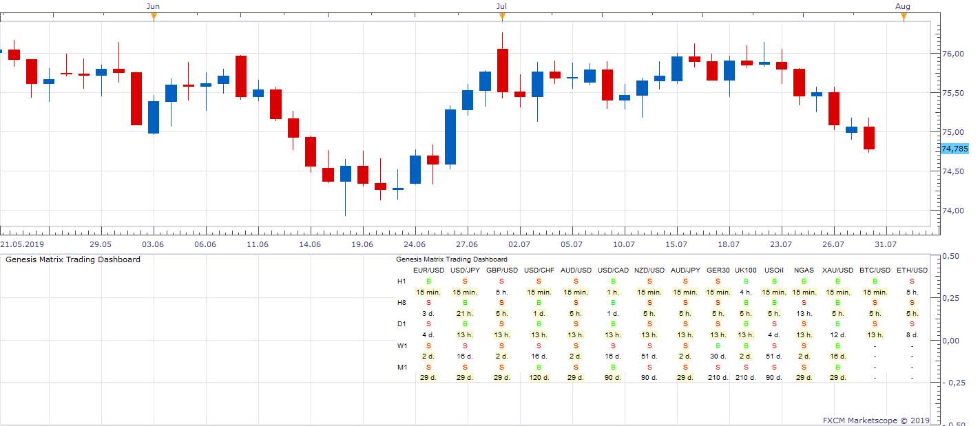Click the 27.06 date axis label
Image resolution: width=980 pixels, height=426 pixels.
(x=467, y=244)
